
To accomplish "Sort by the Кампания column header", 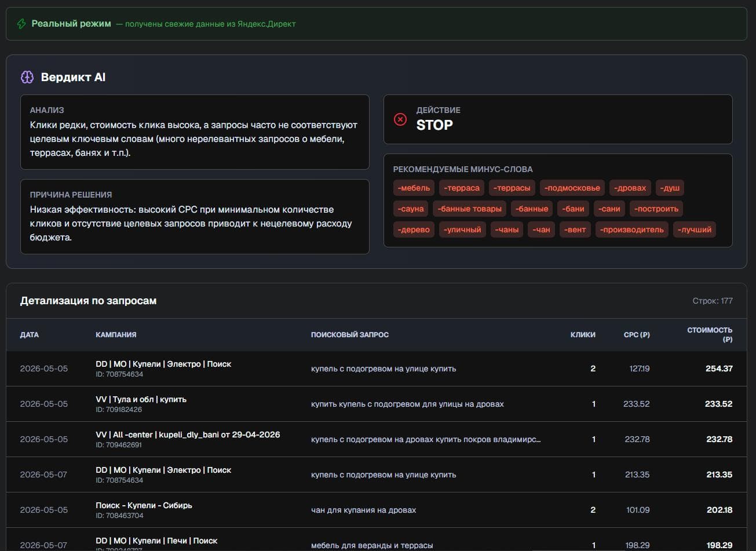I will tap(116, 335).
